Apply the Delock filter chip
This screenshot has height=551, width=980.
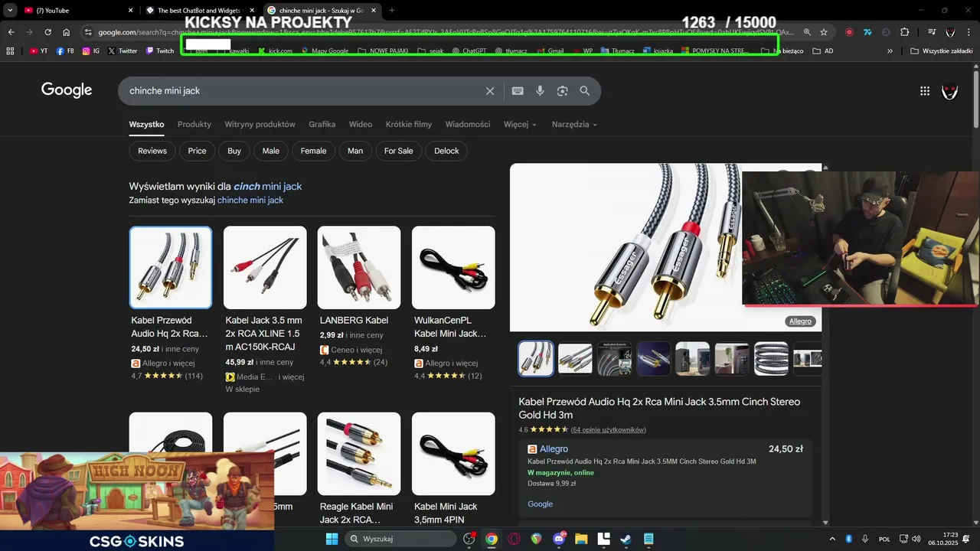pos(446,151)
